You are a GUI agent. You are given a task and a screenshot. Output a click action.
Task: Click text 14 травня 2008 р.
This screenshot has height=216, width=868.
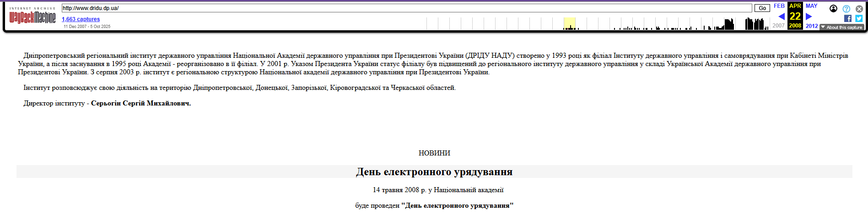tap(399, 190)
